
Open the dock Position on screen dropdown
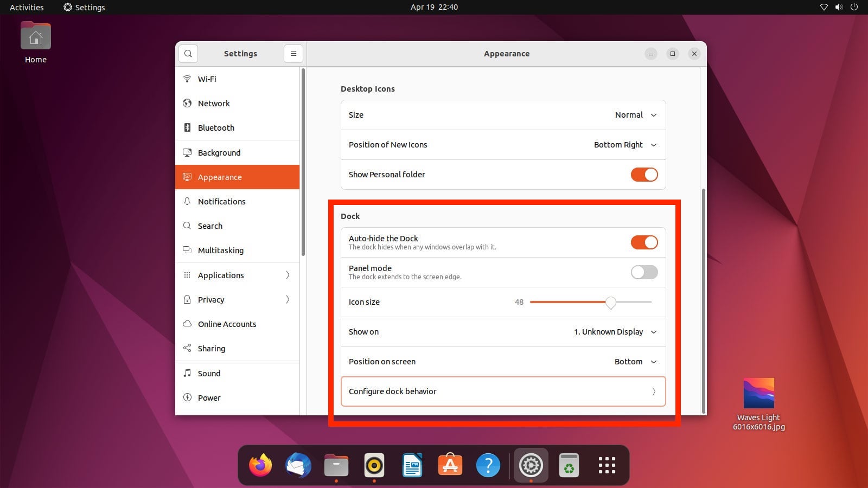(635, 361)
